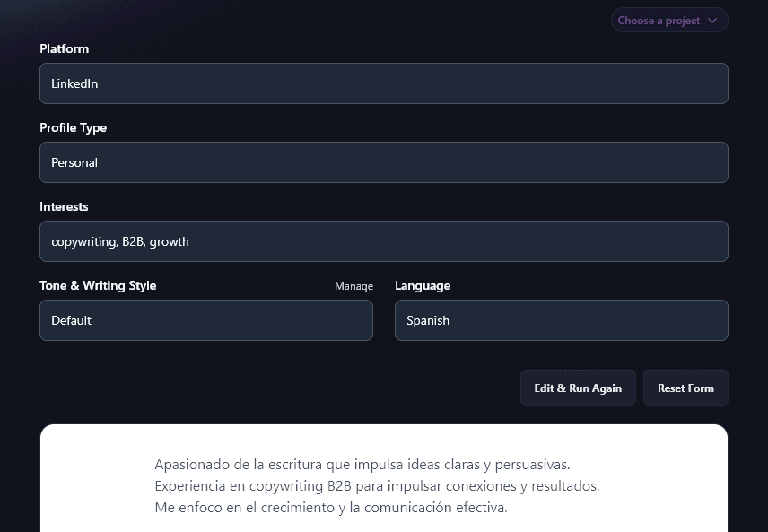Select the text copywriting, B2B, growth
The width and height of the screenshot is (768, 532).
[120, 241]
